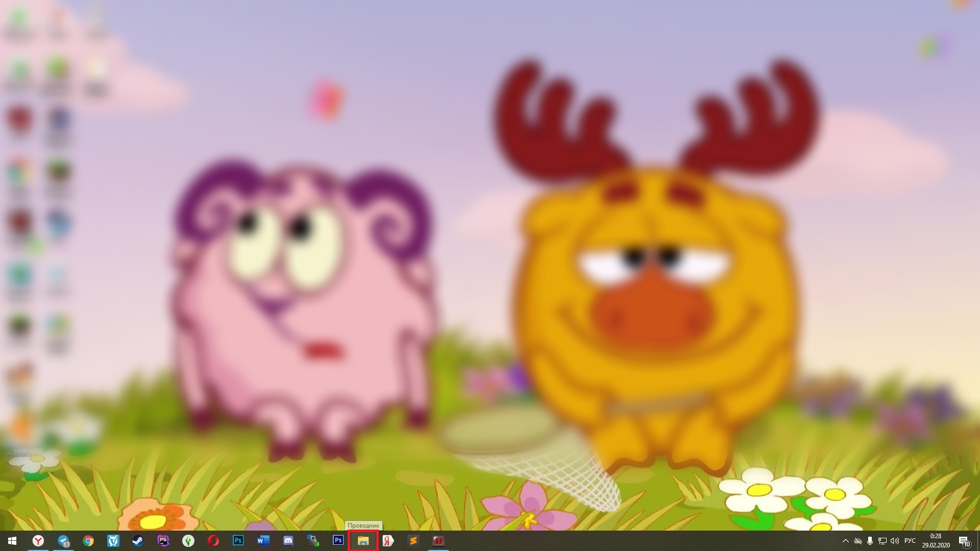
Task: Click the microphone tray icon
Action: pos(870,541)
